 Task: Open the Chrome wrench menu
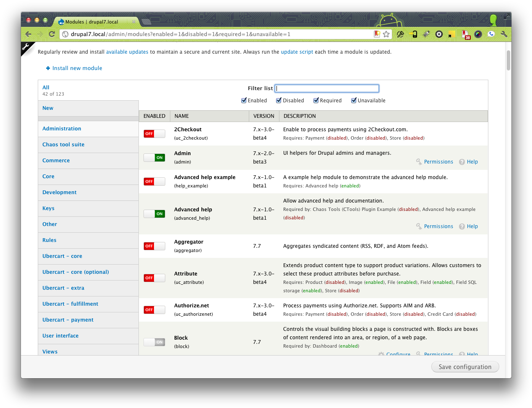pos(504,34)
